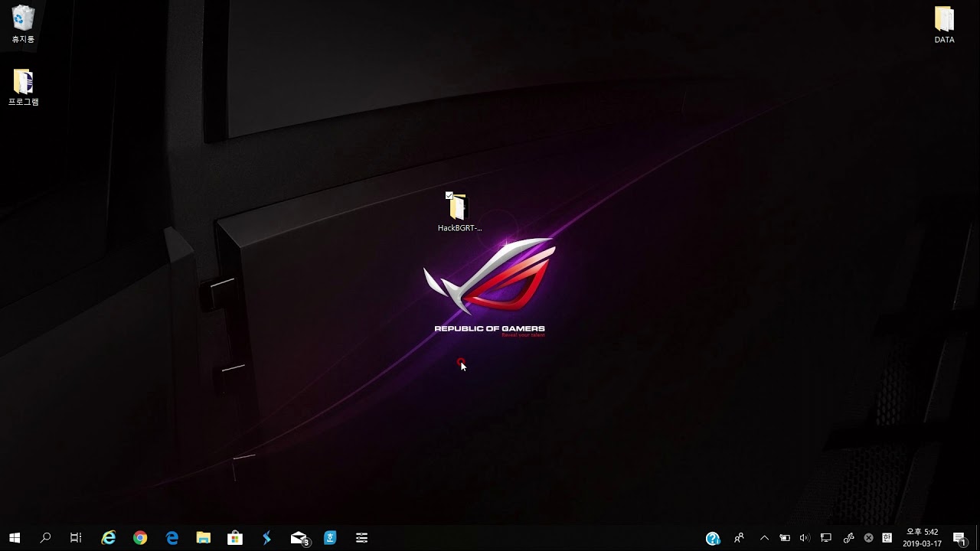This screenshot has width=980, height=551.
Task: Toggle the HackBGRT folder selection checkbox
Action: (x=449, y=196)
